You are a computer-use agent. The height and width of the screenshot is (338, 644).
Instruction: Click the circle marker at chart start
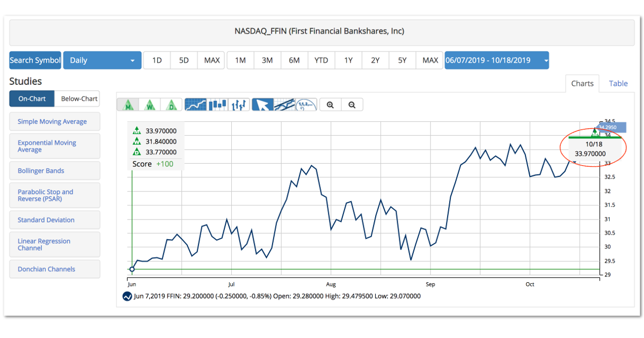tap(132, 269)
